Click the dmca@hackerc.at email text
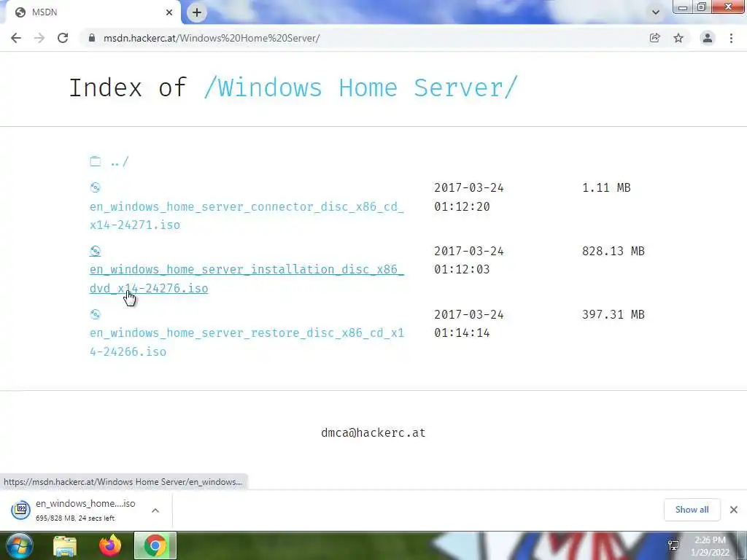The image size is (747, 560). click(x=373, y=432)
